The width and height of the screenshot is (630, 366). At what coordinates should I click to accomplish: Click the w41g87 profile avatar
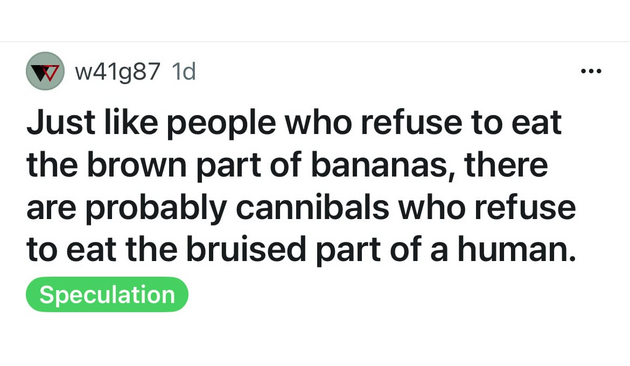click(45, 71)
